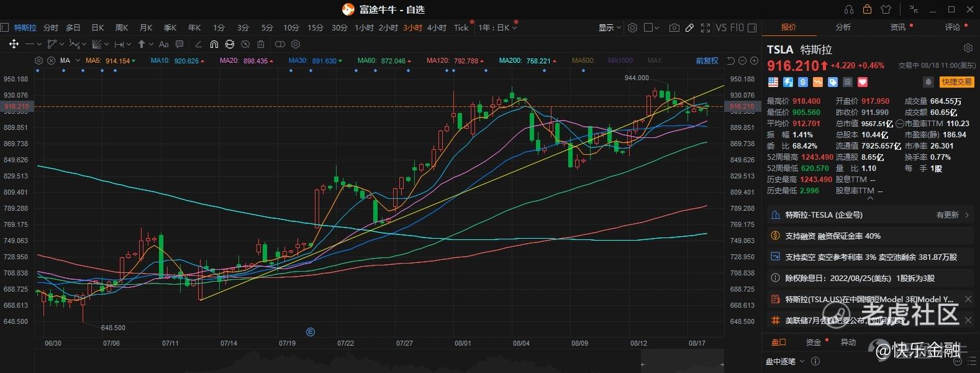Select the 15分 minute period
This screenshot has height=373, width=980.
(x=315, y=27)
